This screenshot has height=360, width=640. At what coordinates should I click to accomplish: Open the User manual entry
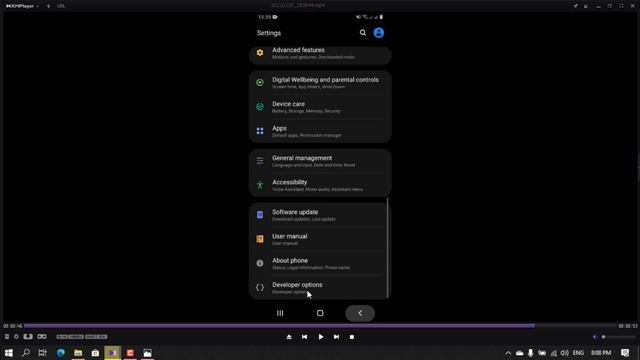coord(320,239)
